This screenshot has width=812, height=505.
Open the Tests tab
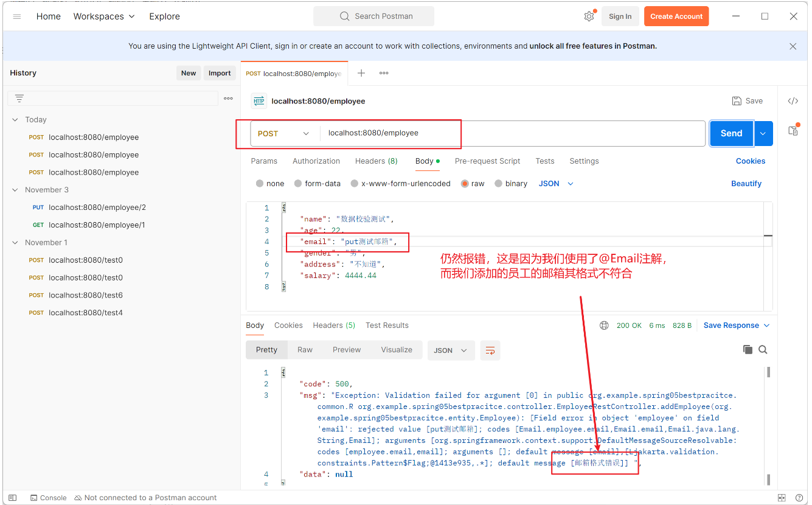pos(545,161)
